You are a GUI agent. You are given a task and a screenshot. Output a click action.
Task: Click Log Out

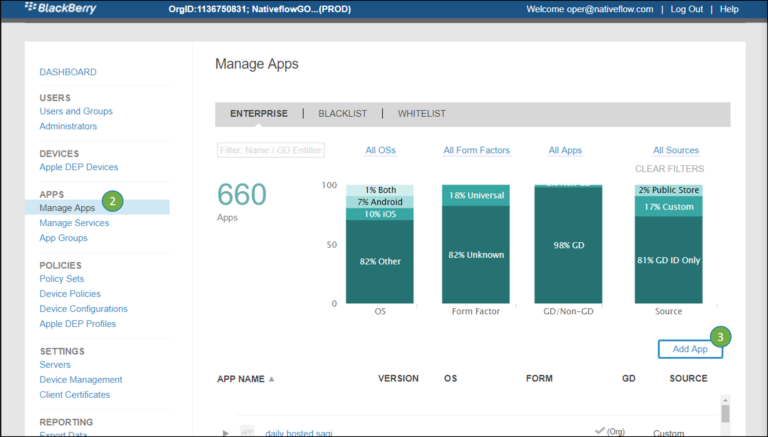click(x=687, y=9)
